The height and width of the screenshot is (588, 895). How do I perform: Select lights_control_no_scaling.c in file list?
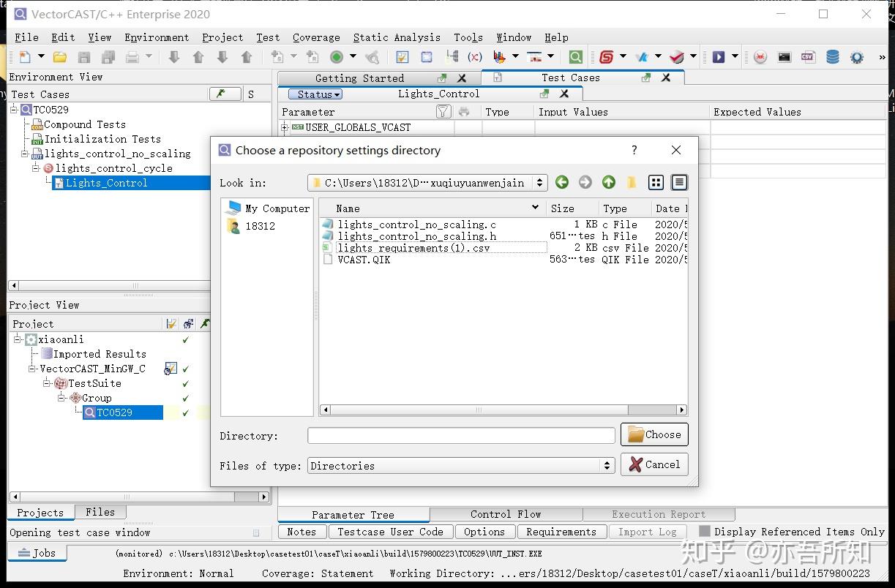(416, 225)
